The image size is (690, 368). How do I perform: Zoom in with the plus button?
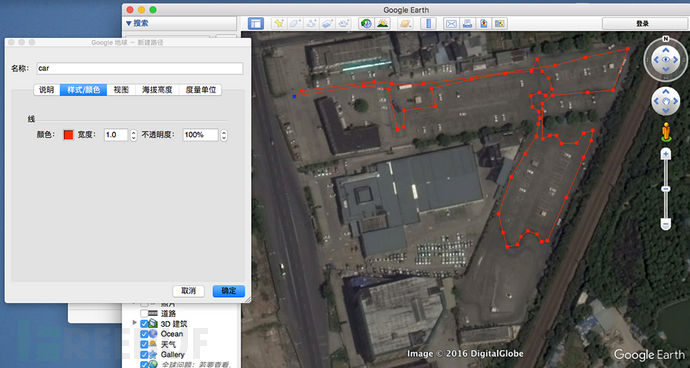point(665,154)
